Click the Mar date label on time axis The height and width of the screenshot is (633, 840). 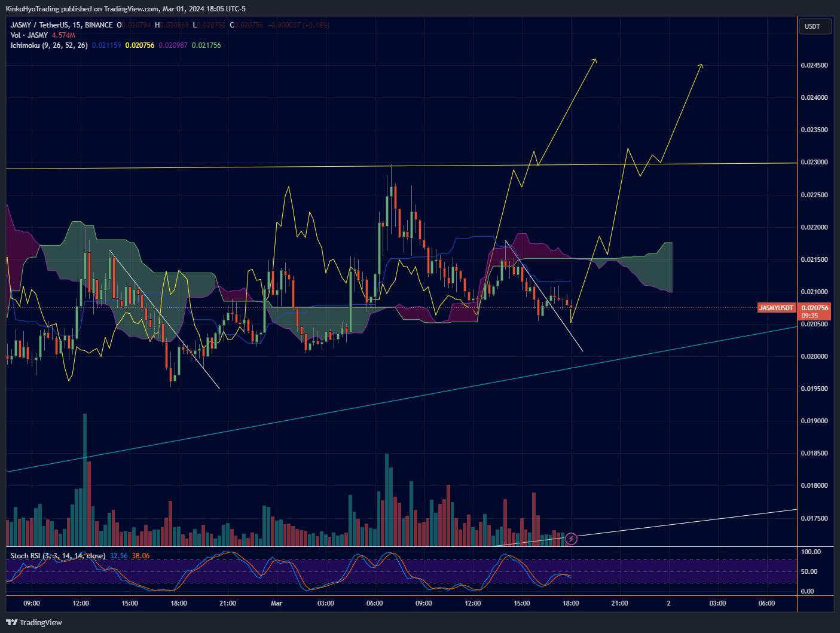tap(276, 603)
